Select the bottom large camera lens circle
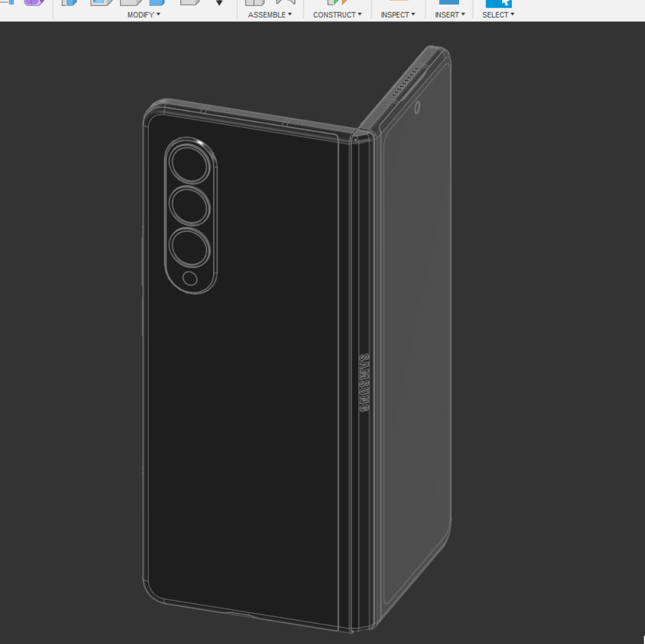 (x=190, y=248)
